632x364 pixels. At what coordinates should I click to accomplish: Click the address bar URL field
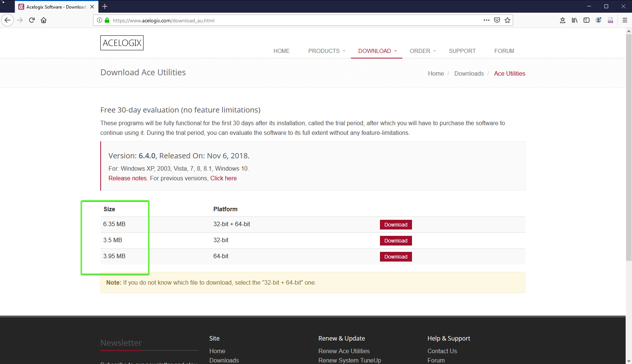click(x=291, y=20)
